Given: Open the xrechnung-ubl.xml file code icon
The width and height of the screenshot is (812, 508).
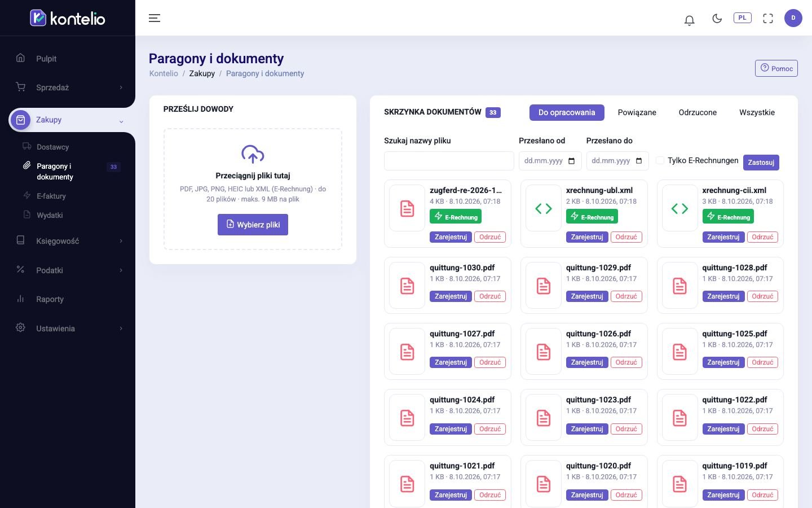Looking at the screenshot, I should pyautogui.click(x=544, y=209).
